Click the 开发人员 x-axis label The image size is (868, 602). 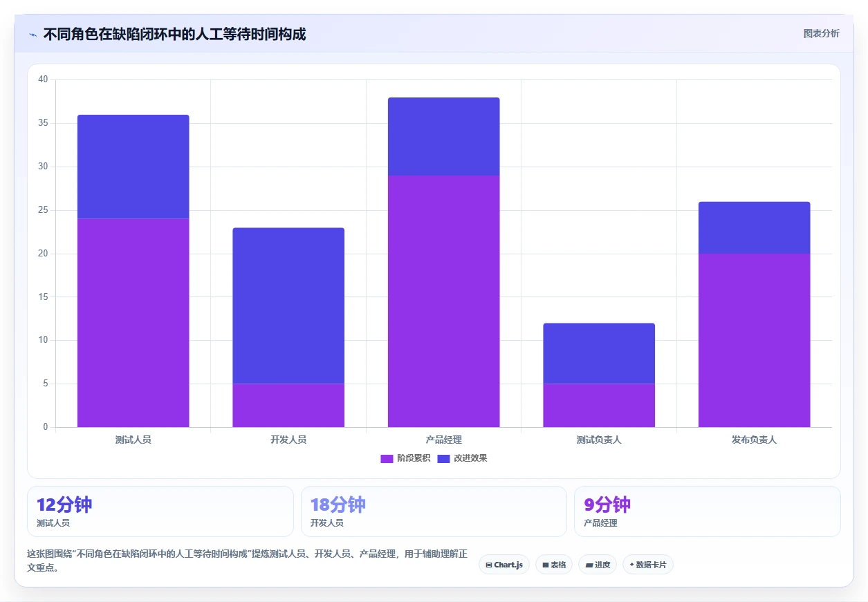[x=288, y=440]
